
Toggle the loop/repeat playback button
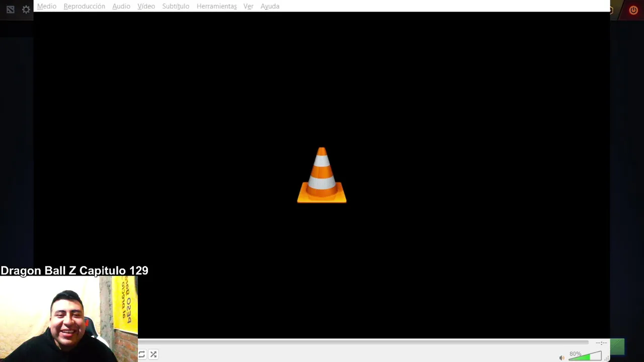click(141, 354)
